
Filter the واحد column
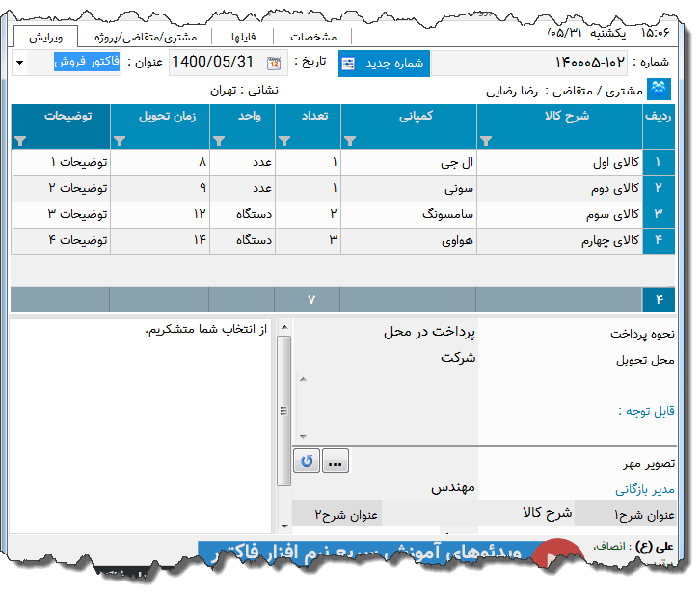(x=219, y=141)
